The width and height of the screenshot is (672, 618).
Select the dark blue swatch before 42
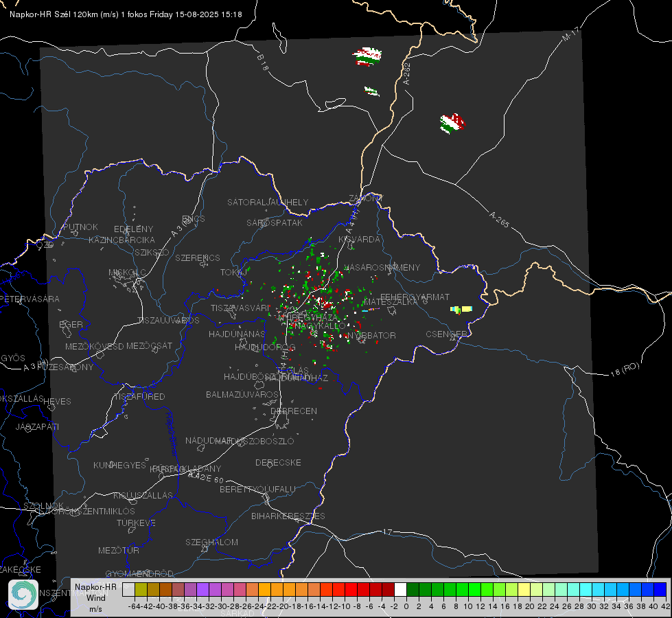click(x=660, y=590)
